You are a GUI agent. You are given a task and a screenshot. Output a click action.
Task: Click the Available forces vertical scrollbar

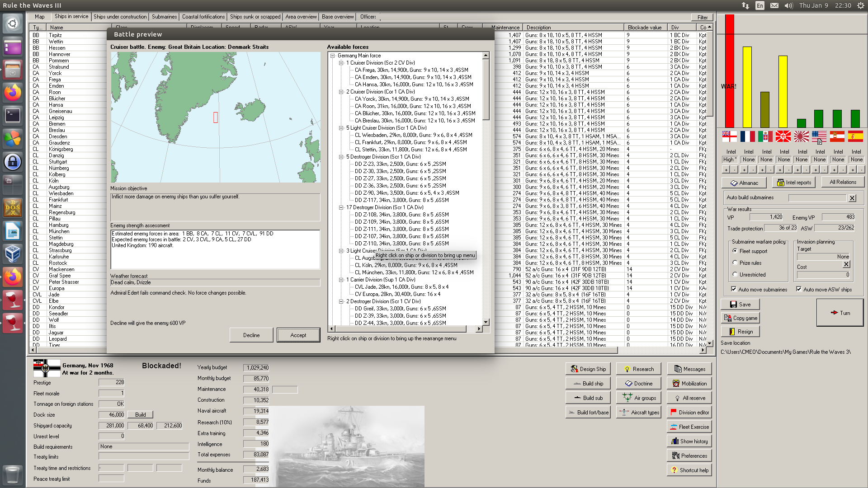tap(486, 189)
